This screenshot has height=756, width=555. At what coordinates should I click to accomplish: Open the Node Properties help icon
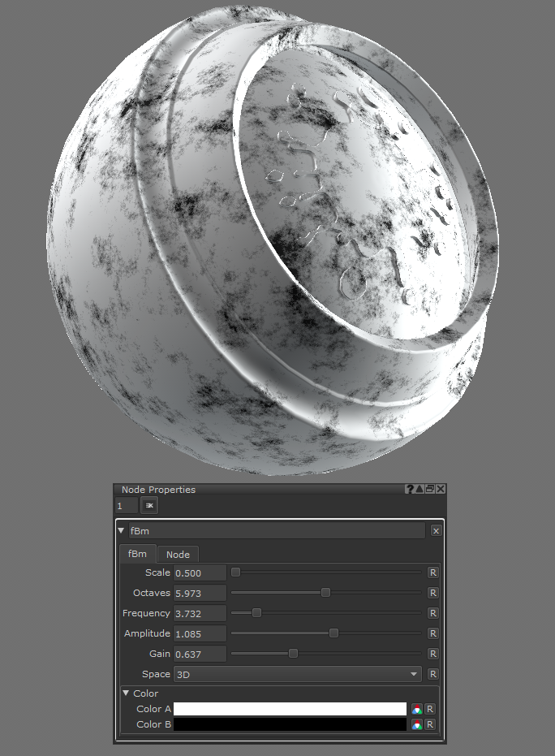pyautogui.click(x=411, y=490)
